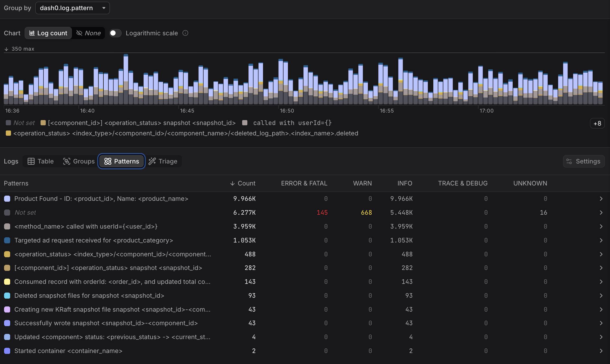Viewport: 610px width, 364px height.
Task: Hide the Not set series in the legend
Action: (20, 123)
